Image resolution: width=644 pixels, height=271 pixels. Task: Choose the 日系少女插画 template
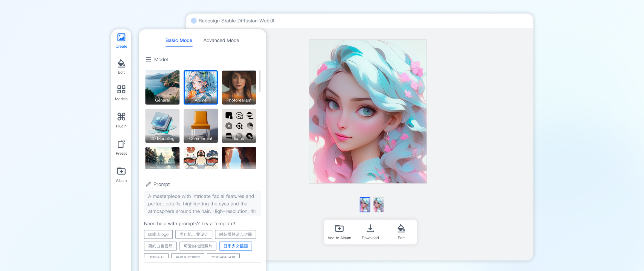(x=236, y=246)
